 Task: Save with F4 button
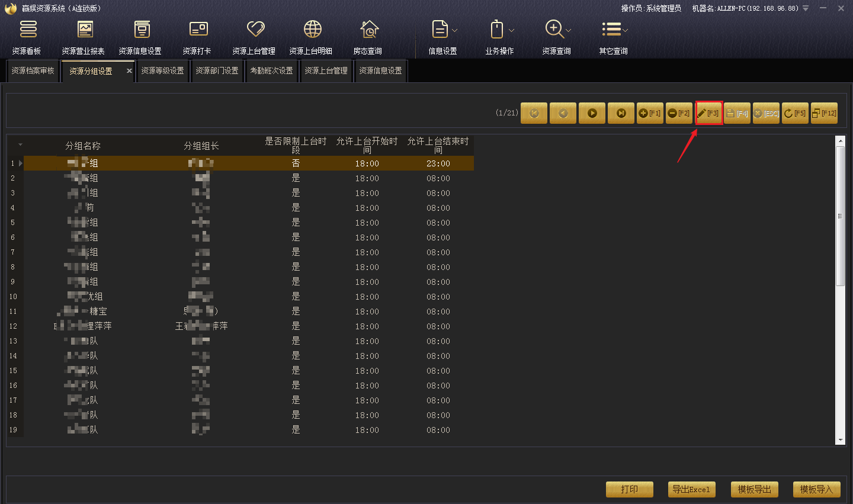coord(737,113)
